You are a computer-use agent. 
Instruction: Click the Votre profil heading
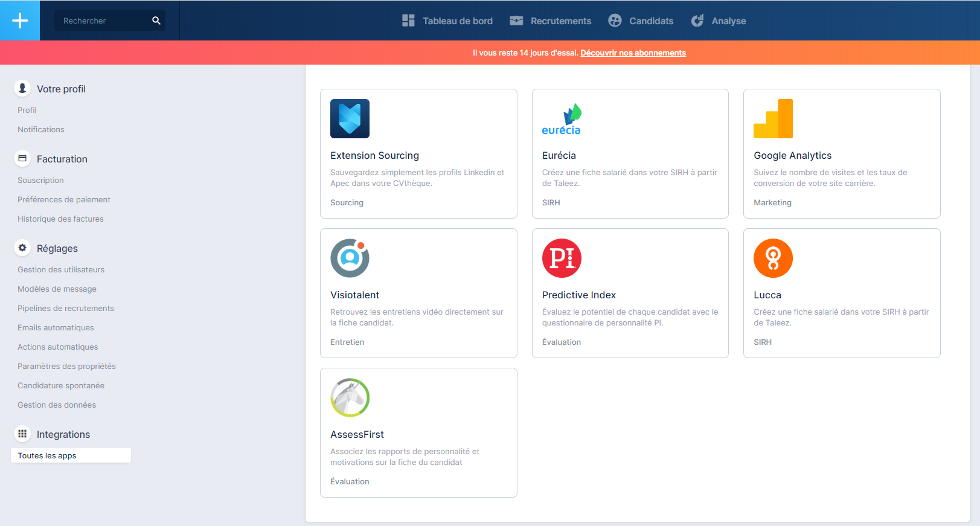click(x=61, y=89)
